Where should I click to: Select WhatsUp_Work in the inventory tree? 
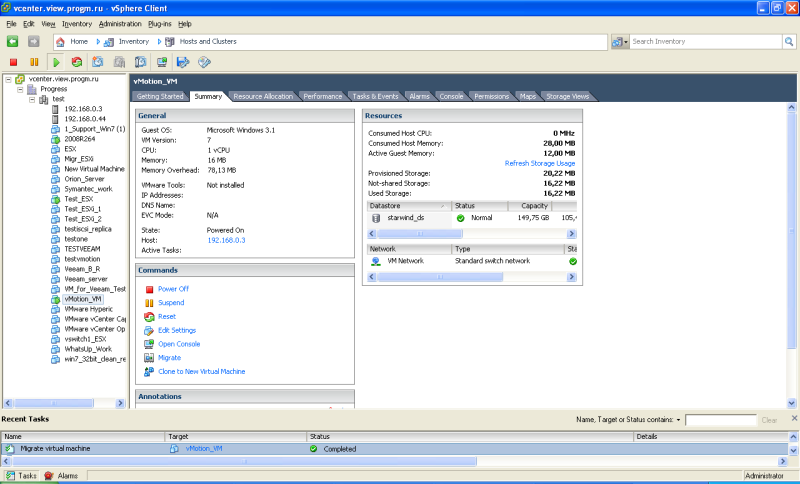[88, 349]
